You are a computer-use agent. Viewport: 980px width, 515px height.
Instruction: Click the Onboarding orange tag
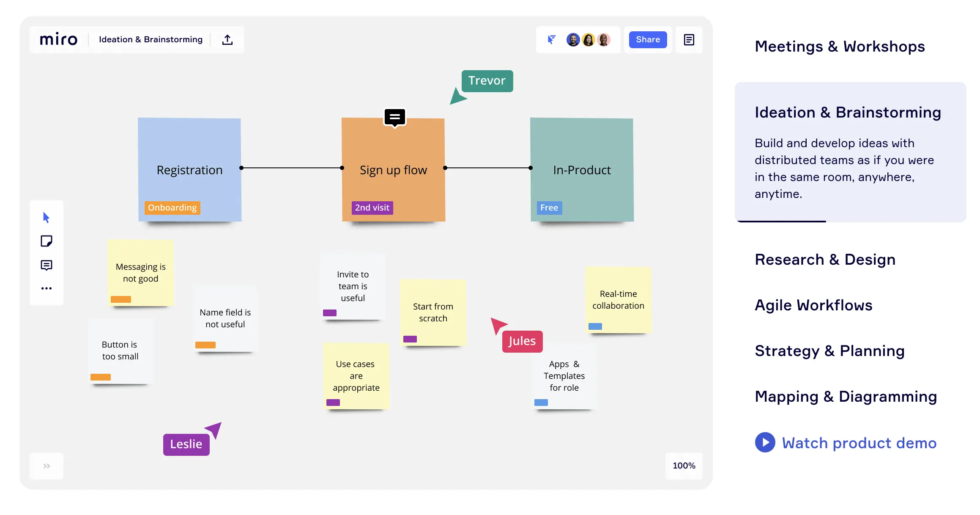[x=172, y=208]
